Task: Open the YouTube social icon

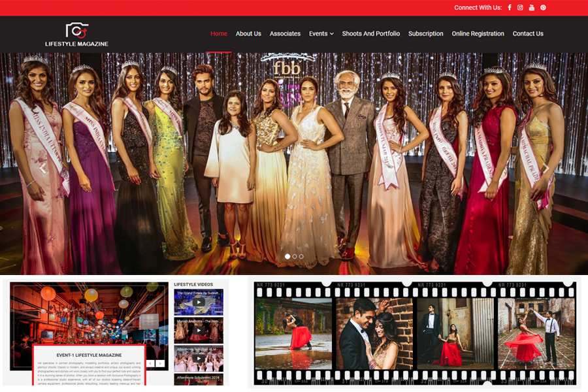Action: coord(532,8)
